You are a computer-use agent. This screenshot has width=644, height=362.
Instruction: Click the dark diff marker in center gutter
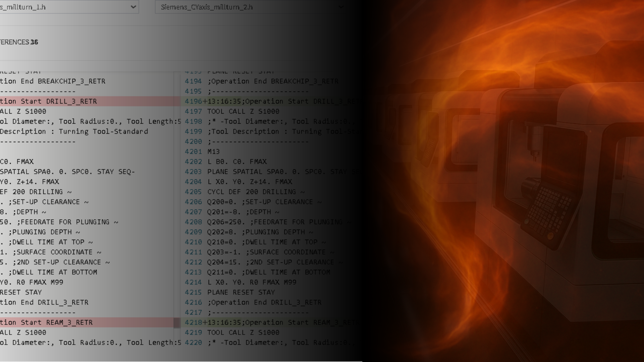click(177, 323)
